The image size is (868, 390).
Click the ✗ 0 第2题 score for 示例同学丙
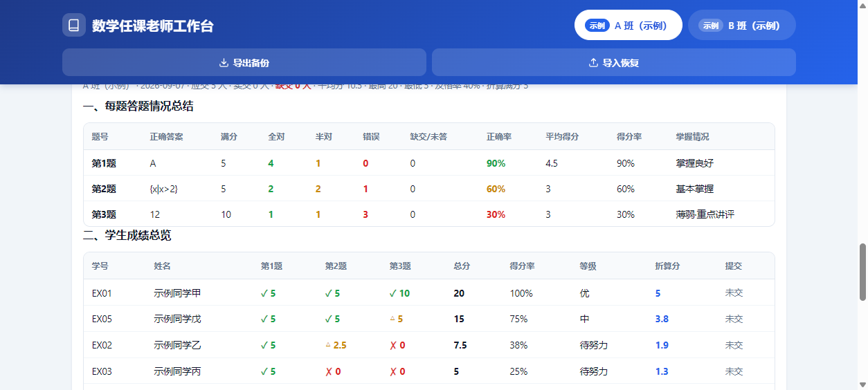pos(333,371)
